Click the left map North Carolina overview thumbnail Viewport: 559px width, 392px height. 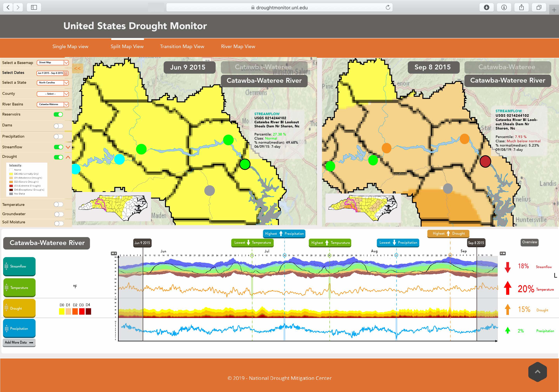pos(113,207)
